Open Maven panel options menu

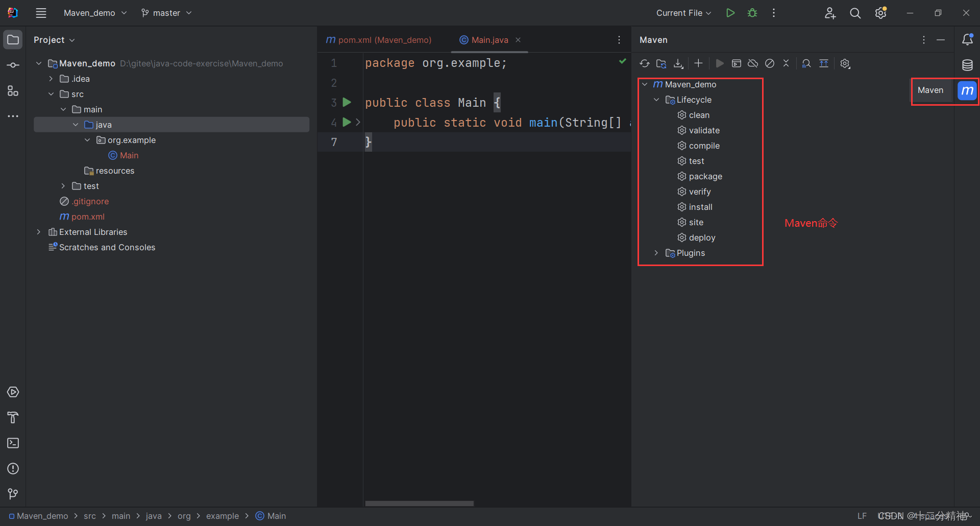924,40
